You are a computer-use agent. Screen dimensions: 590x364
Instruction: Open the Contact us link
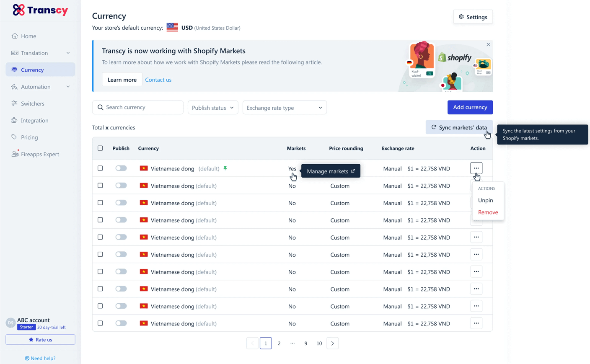[158, 80]
